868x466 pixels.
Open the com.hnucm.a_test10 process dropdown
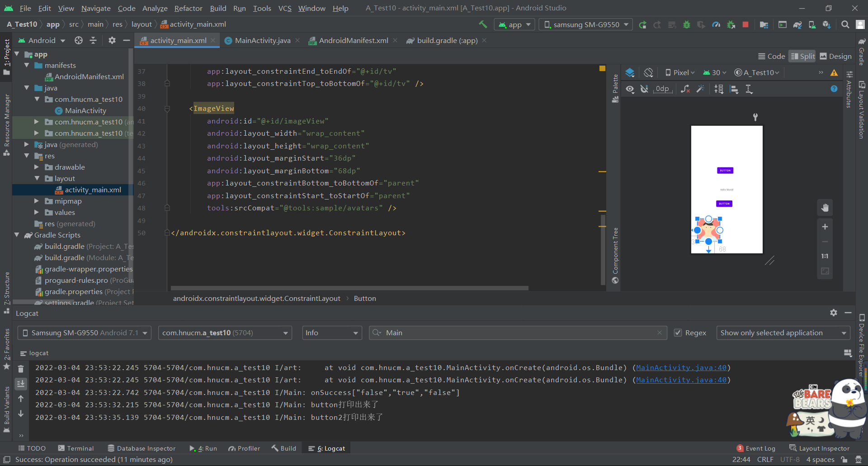(225, 333)
